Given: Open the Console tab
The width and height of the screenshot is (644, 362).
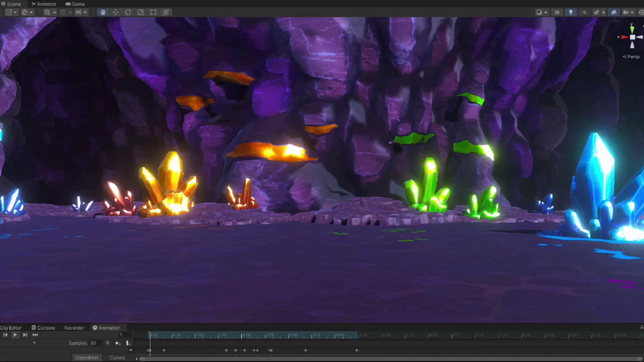Looking at the screenshot, I should 43,328.
